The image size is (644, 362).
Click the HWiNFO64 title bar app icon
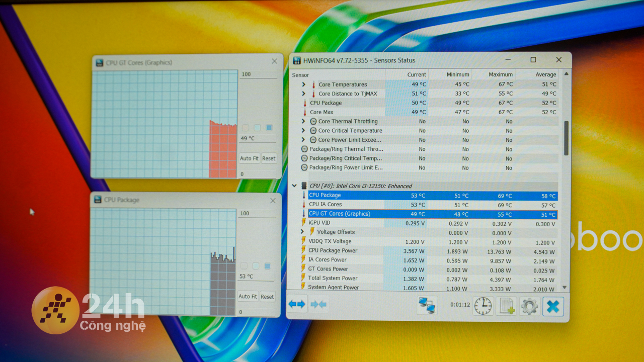(297, 60)
